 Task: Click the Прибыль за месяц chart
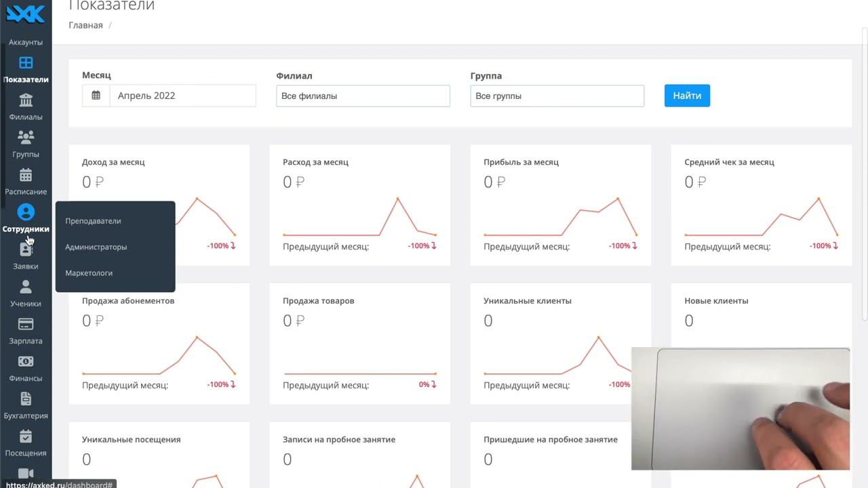(x=560, y=216)
